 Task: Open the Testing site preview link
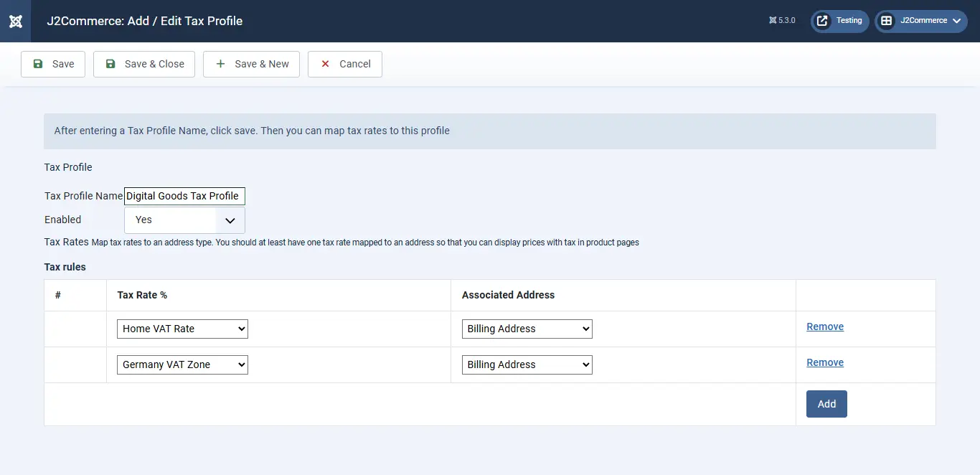click(840, 21)
